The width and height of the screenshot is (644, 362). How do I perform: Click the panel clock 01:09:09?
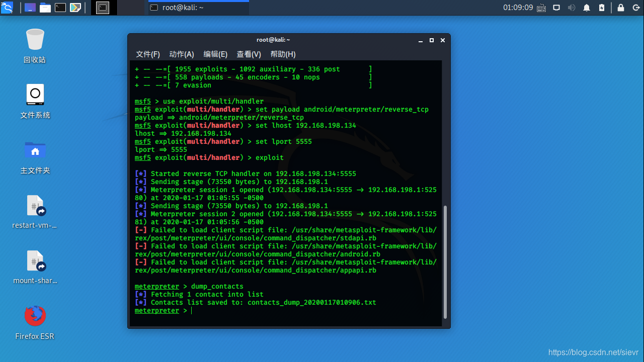tap(518, 8)
